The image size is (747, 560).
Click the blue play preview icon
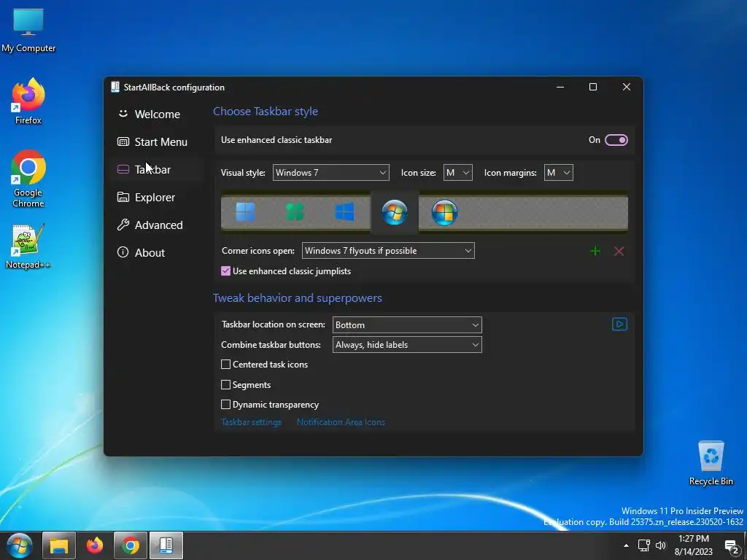[x=619, y=324]
